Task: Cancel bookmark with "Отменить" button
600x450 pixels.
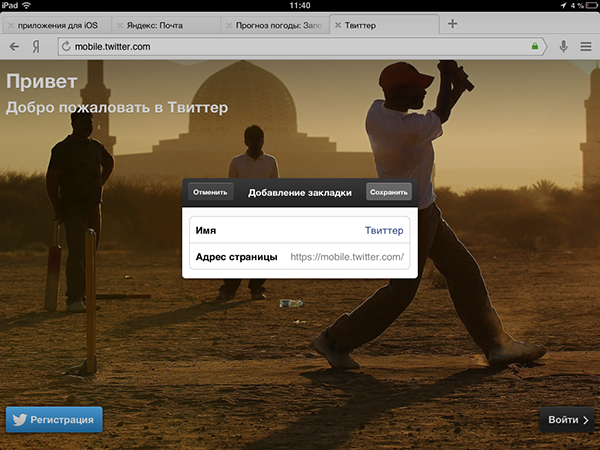Action: click(210, 192)
